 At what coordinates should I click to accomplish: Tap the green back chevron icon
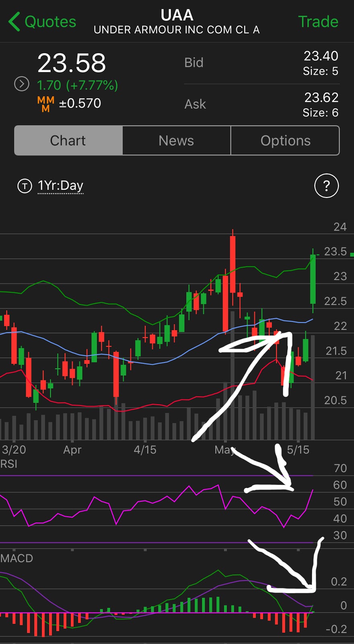(x=14, y=22)
